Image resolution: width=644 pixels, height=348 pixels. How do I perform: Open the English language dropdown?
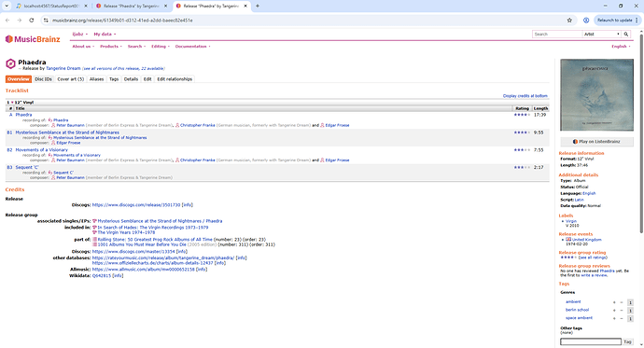click(621, 47)
